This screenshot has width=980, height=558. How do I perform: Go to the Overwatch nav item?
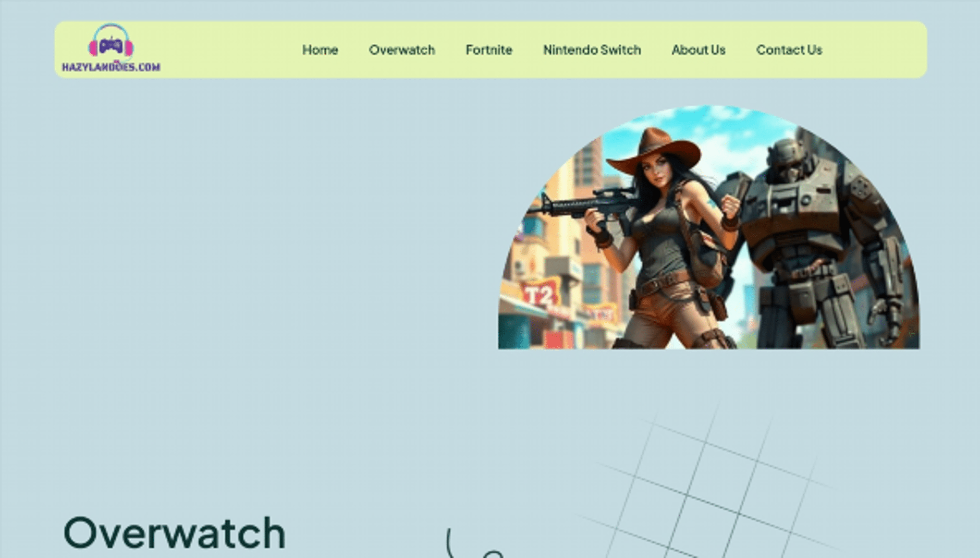[401, 50]
